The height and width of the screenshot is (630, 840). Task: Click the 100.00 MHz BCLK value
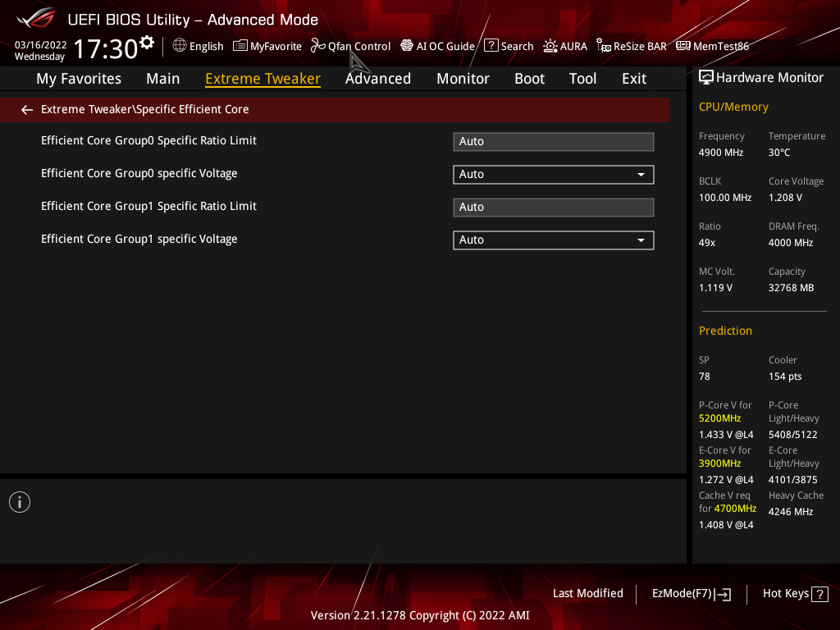725,198
